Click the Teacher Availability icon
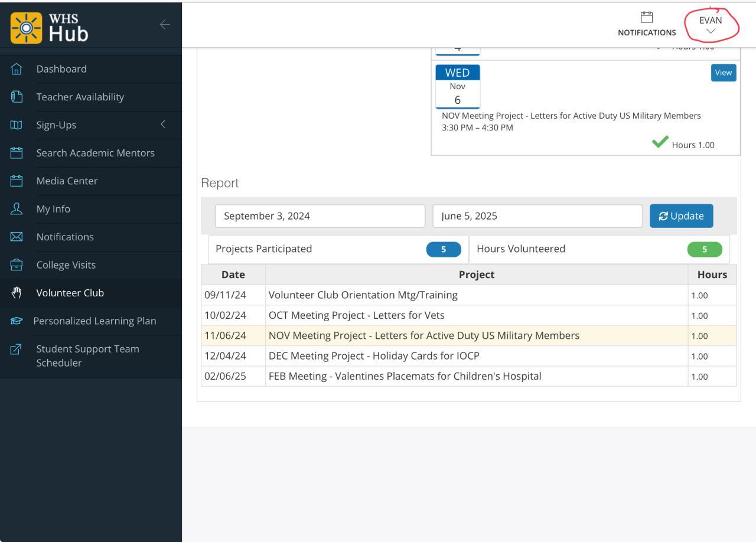The width and height of the screenshot is (756, 542). [x=16, y=97]
